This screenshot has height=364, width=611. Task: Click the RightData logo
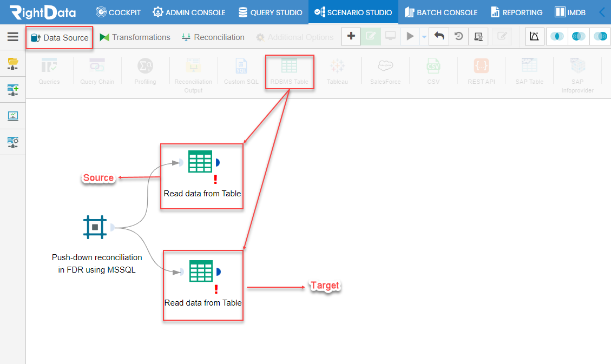(43, 12)
